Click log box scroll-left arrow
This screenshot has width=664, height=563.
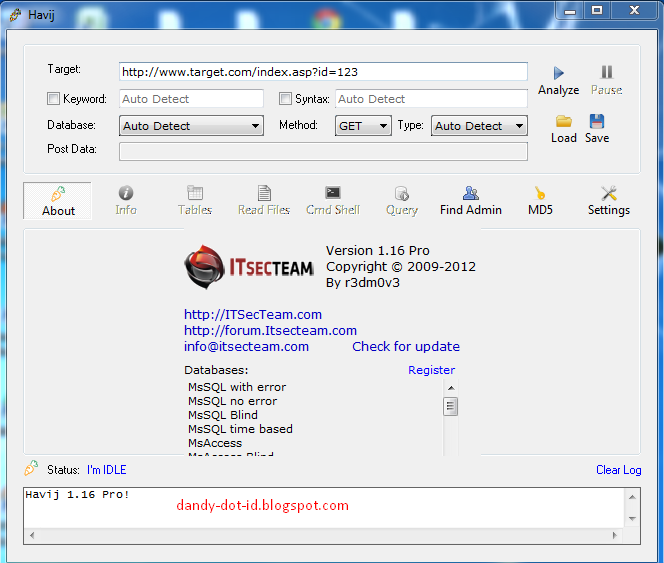click(32, 535)
